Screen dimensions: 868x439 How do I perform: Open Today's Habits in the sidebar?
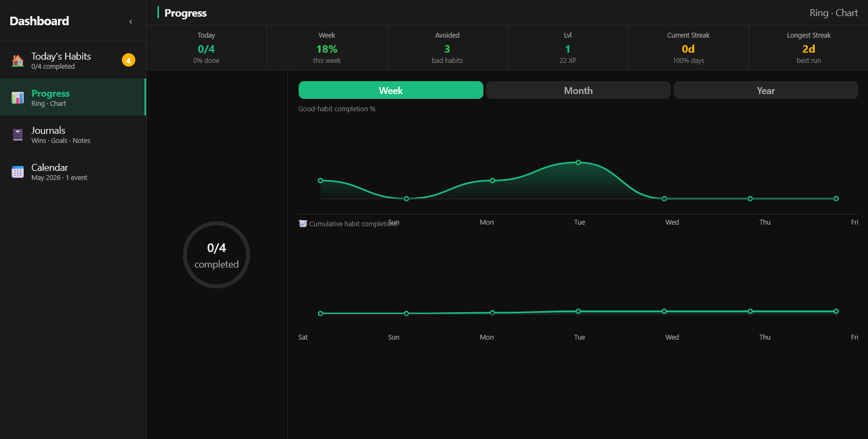[x=73, y=60]
